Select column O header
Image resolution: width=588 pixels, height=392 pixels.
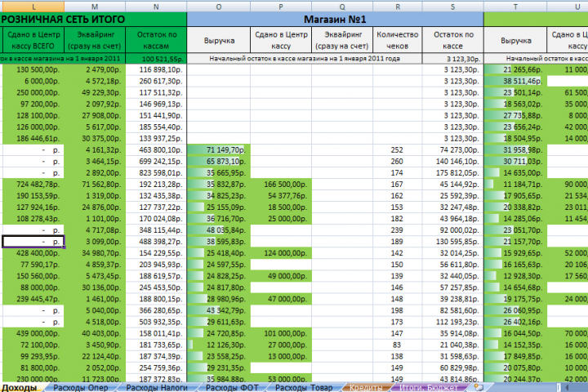click(x=219, y=7)
